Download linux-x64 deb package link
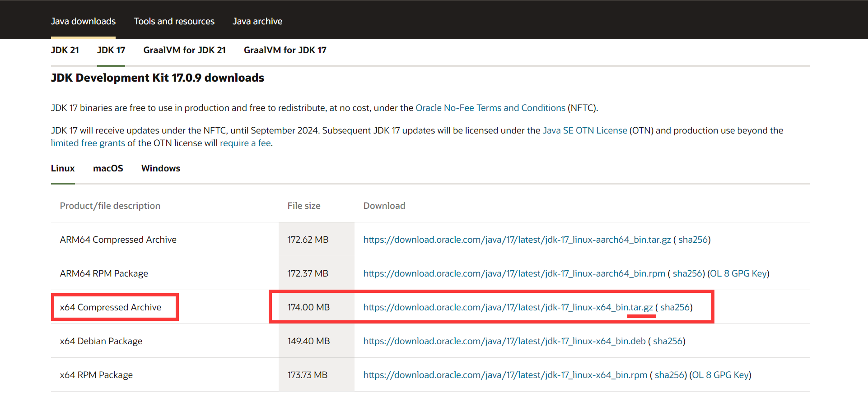868x411 pixels. click(x=504, y=341)
